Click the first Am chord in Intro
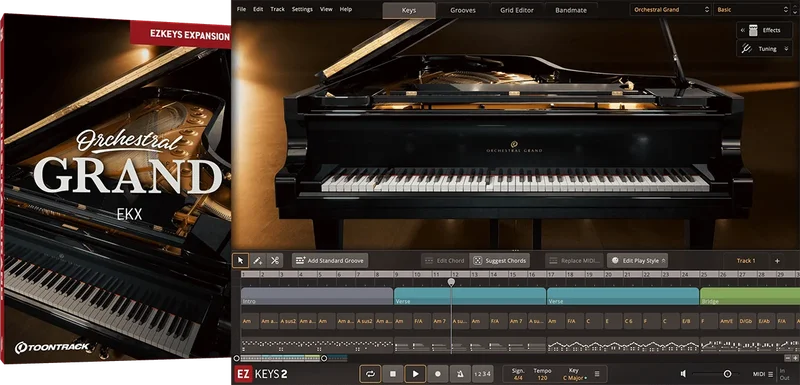This screenshot has width=800, height=385. pos(250,321)
